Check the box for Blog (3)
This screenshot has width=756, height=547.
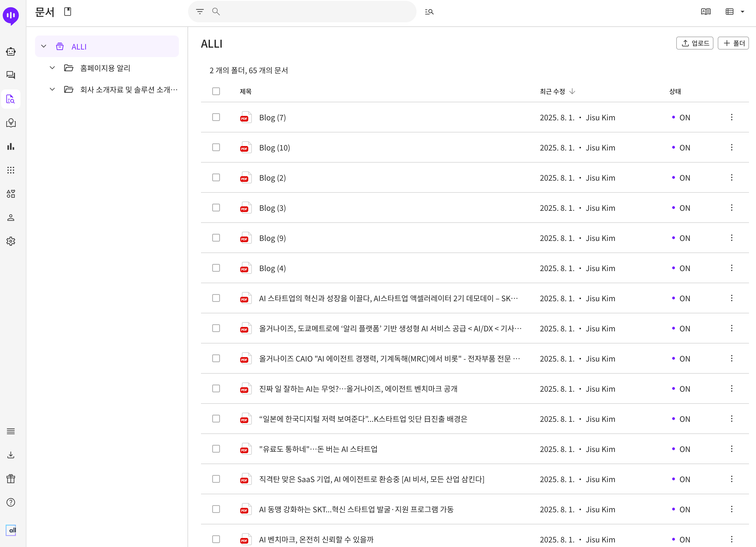click(x=216, y=208)
